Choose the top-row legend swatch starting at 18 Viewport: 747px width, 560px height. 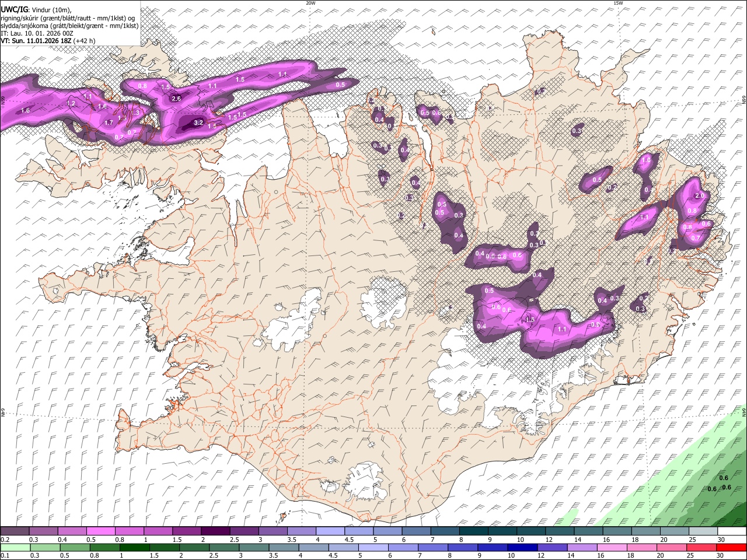coord(645,531)
